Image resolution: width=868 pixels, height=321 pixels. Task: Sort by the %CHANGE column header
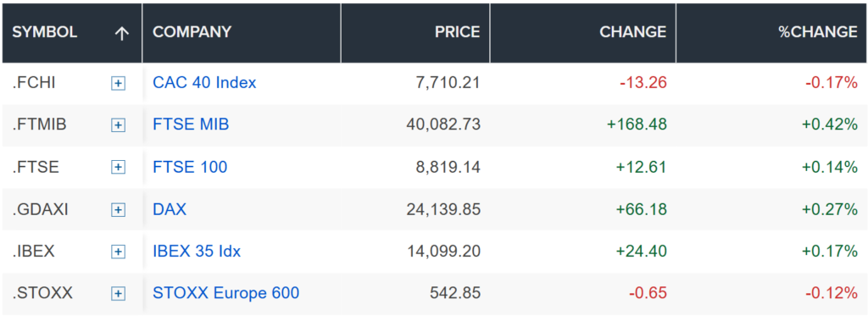click(818, 32)
